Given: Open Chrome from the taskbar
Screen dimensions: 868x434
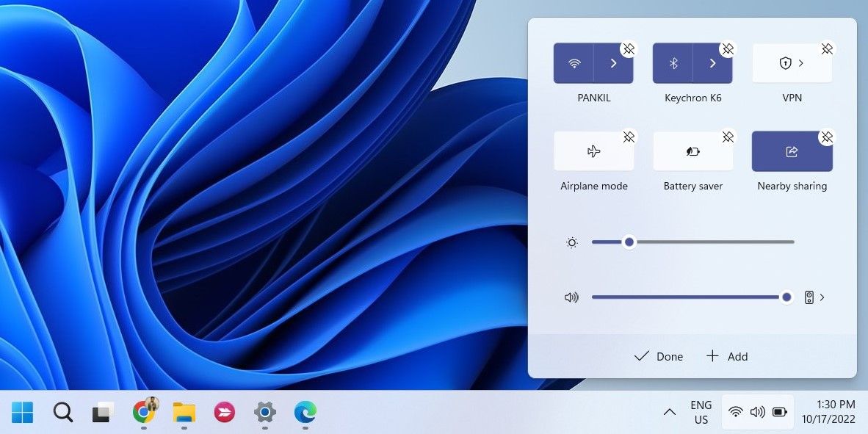Looking at the screenshot, I should [143, 413].
